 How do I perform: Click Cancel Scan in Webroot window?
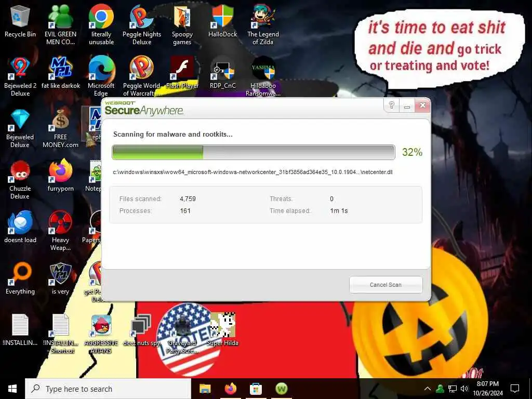[386, 285]
